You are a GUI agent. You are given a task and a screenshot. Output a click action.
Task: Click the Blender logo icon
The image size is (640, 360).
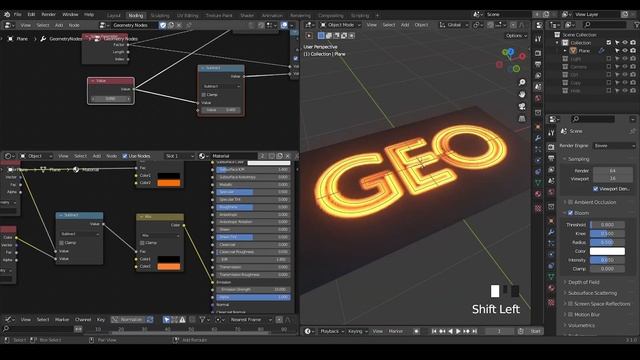(x=7, y=14)
